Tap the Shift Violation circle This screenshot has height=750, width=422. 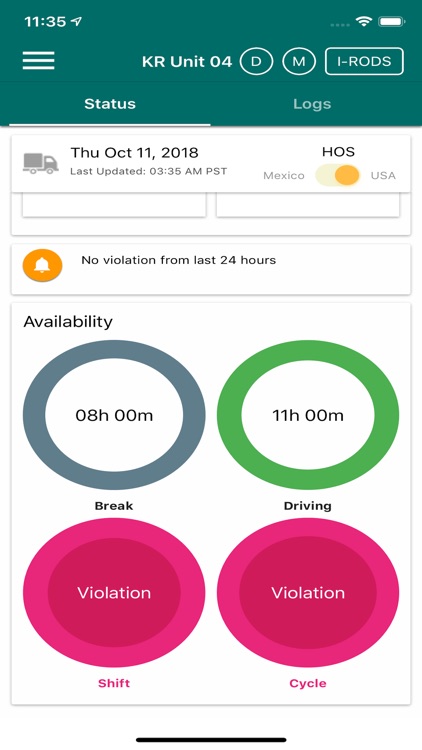tap(114, 593)
